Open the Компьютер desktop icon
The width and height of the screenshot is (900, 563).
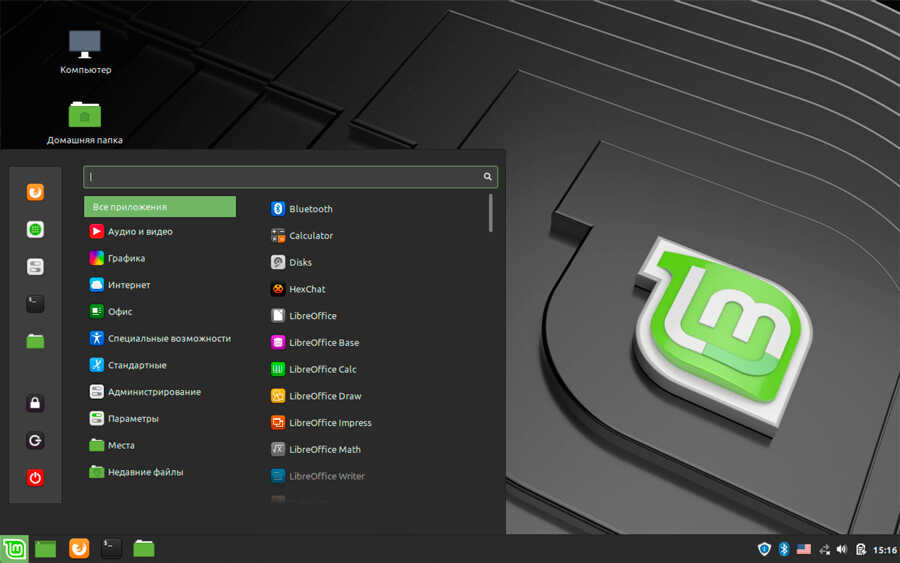[x=85, y=45]
